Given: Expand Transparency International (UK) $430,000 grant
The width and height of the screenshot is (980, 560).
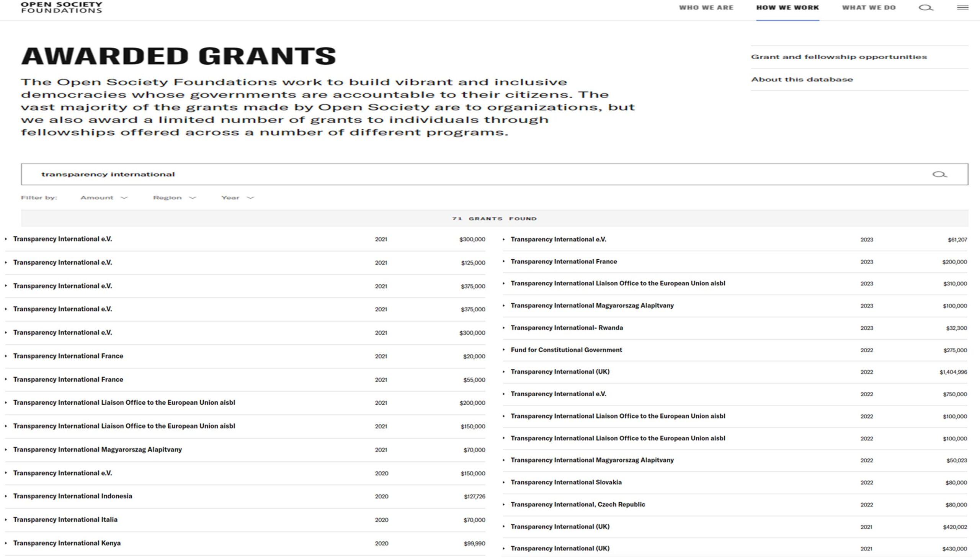Looking at the screenshot, I should pyautogui.click(x=735, y=549).
